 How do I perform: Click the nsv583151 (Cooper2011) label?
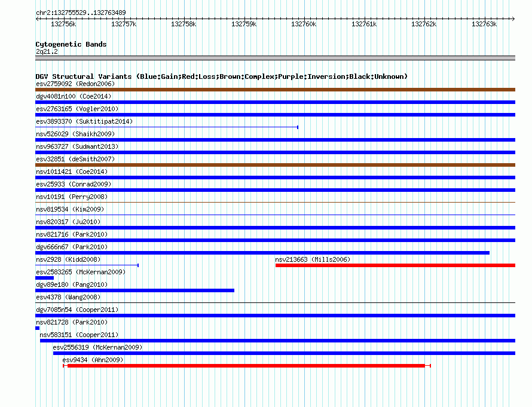point(79,335)
